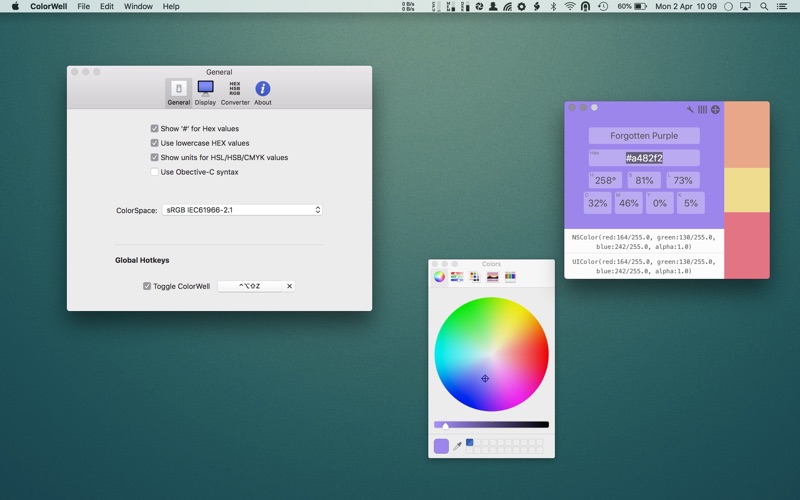
Task: Copy the UIColor code snippet
Action: tap(644, 266)
